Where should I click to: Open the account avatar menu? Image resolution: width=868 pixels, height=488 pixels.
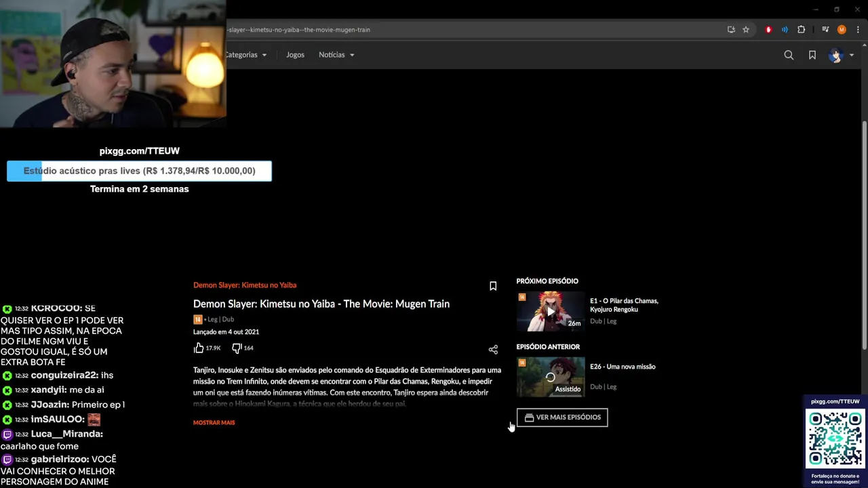(835, 55)
